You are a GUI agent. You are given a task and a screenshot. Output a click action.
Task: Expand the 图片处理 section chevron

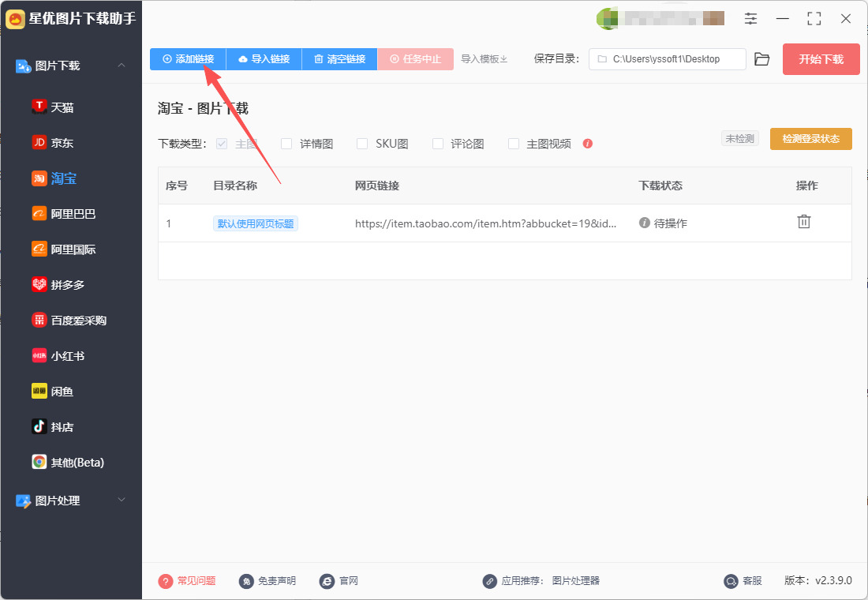click(122, 500)
